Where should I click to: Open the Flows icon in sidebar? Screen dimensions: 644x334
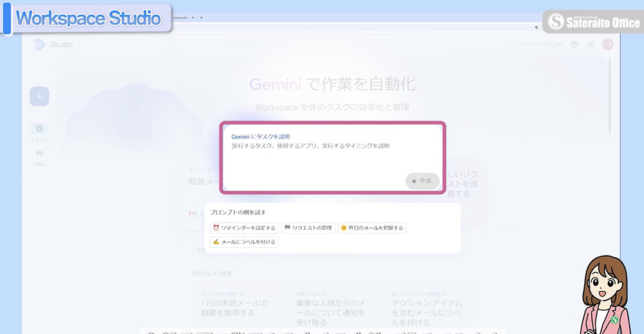39,153
